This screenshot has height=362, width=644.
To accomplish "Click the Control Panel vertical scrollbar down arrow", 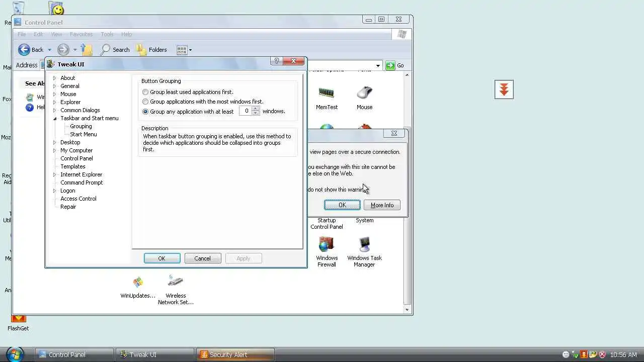I will pyautogui.click(x=408, y=310).
